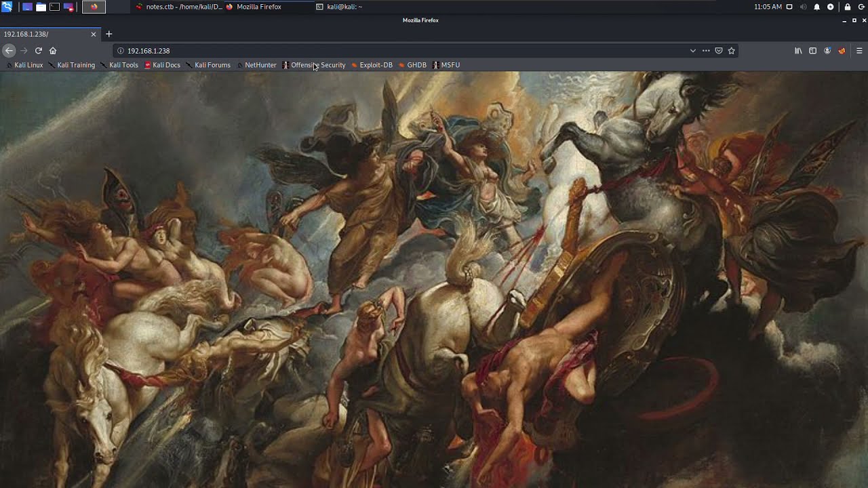Viewport: 868px width, 488px height.
Task: Open site information icon in address bar
Action: point(121,51)
